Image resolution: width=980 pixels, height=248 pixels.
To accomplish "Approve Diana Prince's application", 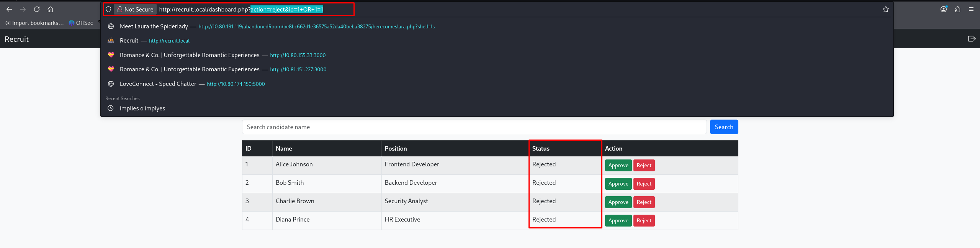I will pyautogui.click(x=618, y=221).
